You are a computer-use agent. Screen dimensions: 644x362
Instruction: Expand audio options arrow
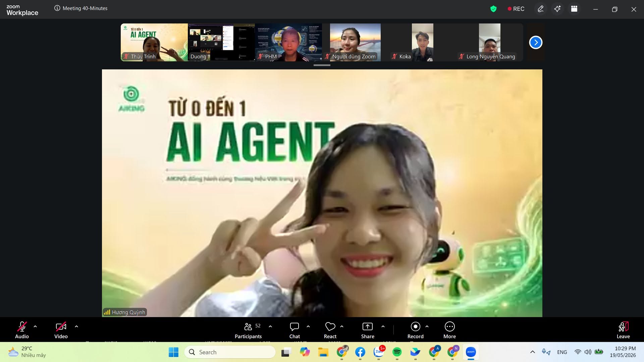click(x=35, y=326)
